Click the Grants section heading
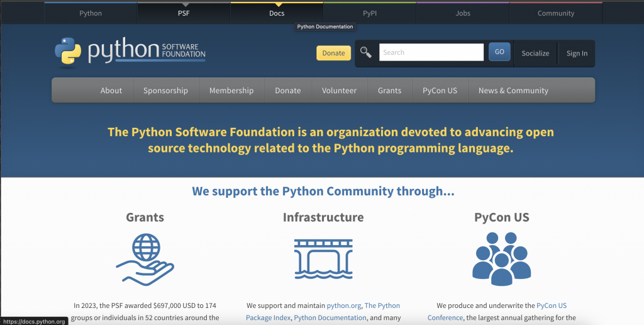Viewport: 644px width, 325px height. pos(145,217)
